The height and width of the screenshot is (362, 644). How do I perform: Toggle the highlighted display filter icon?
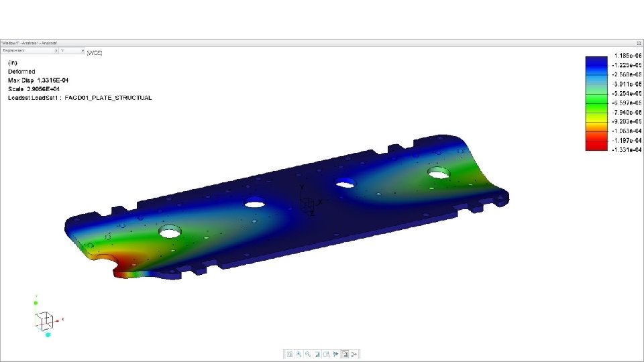click(x=345, y=354)
